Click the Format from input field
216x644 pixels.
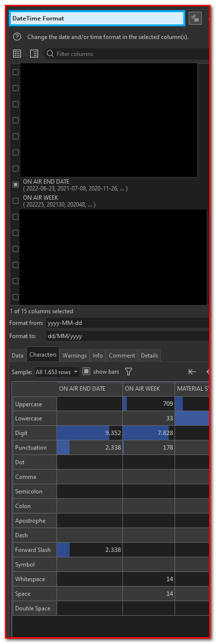point(128,323)
